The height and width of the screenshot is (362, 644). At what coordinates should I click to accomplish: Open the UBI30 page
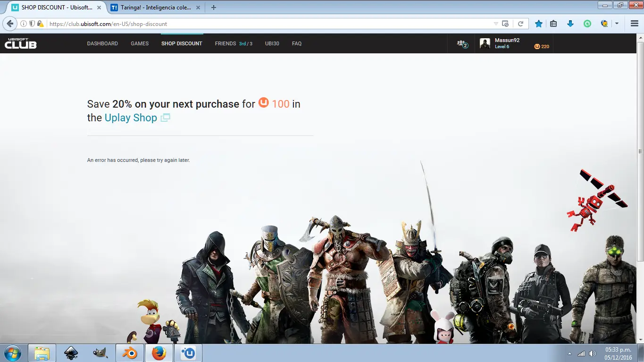pyautogui.click(x=272, y=43)
